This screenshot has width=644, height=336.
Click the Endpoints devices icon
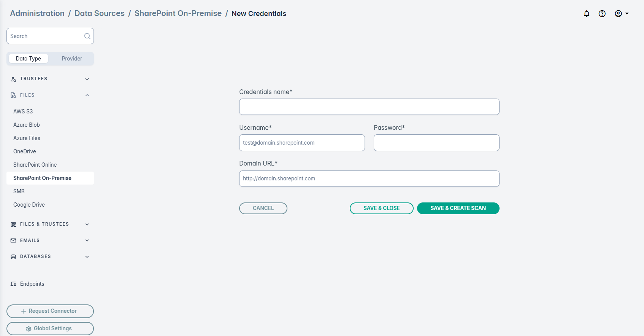(14, 284)
